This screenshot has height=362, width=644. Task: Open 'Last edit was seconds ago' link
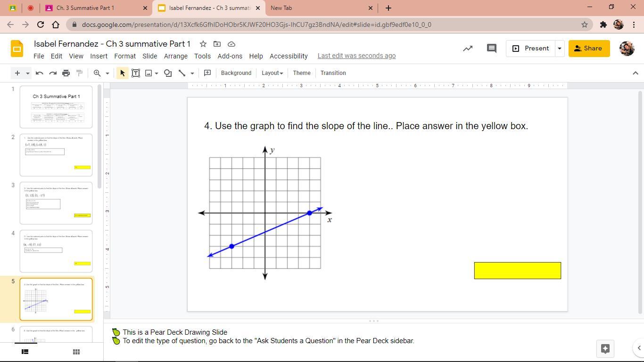pos(356,56)
